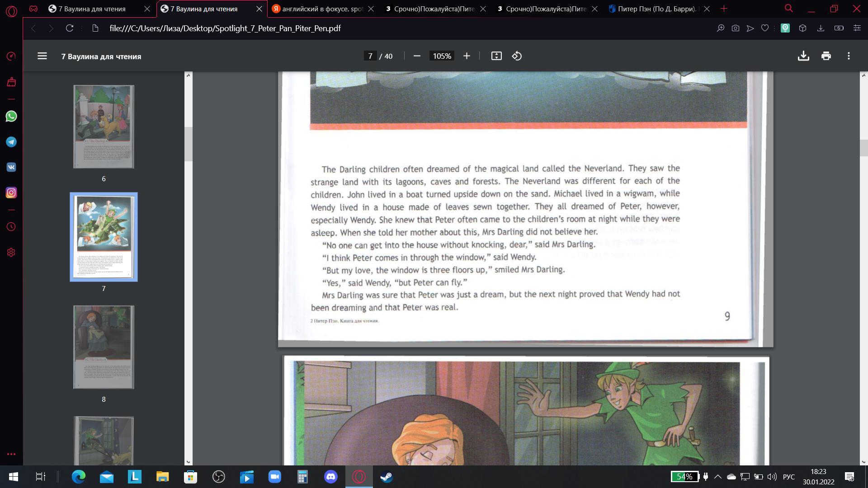Open Instagram in the sidebar
Viewport: 868px width, 488px height.
coord(11,192)
